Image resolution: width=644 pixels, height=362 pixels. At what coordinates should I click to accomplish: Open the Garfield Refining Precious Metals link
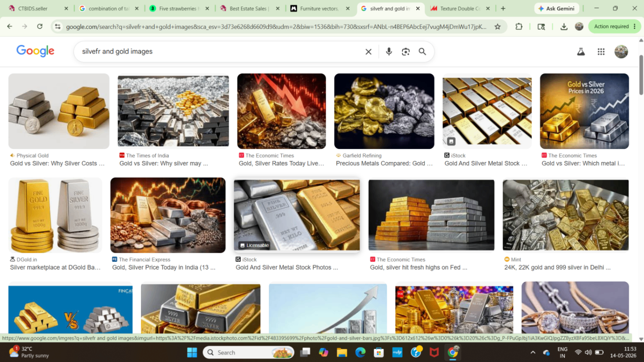(x=384, y=164)
